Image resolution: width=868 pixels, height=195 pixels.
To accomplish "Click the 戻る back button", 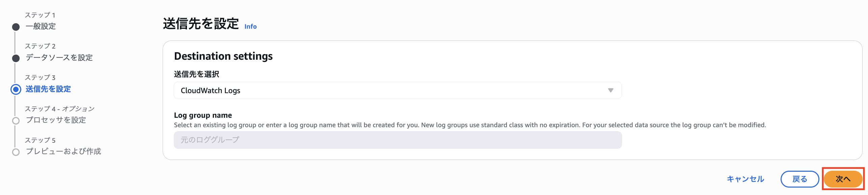I will (x=799, y=179).
